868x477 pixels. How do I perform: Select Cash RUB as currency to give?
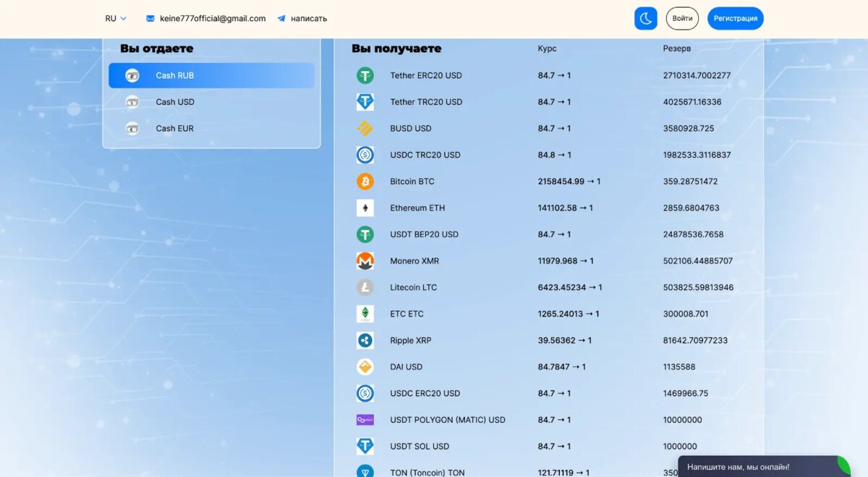(x=211, y=75)
